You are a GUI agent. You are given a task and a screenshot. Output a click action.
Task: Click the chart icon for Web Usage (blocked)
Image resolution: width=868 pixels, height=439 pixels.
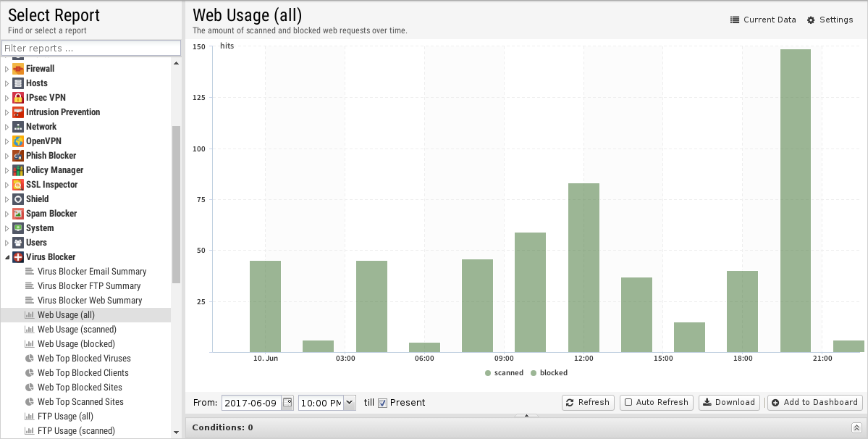tap(30, 344)
